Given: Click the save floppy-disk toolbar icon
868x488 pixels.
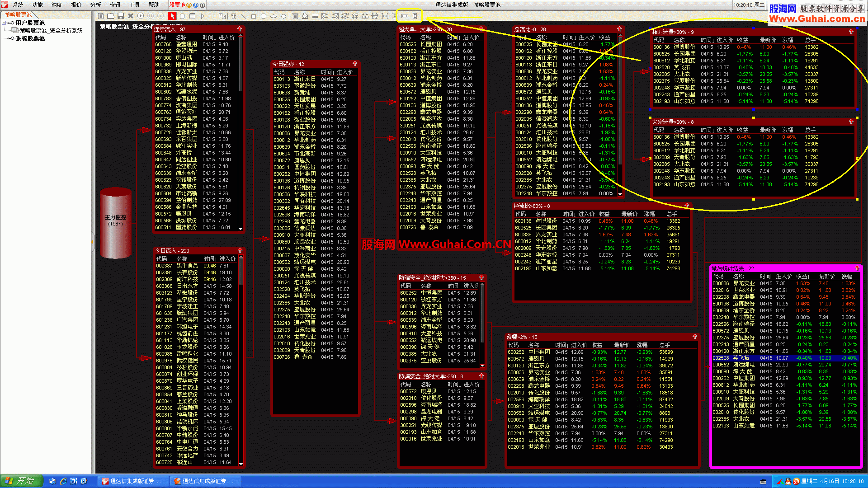Looking at the screenshot, I should click(121, 16).
